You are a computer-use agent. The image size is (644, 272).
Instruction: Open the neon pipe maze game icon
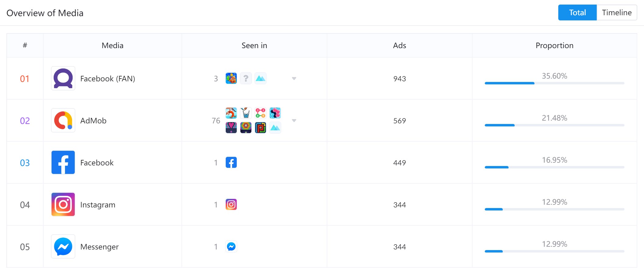[261, 128]
